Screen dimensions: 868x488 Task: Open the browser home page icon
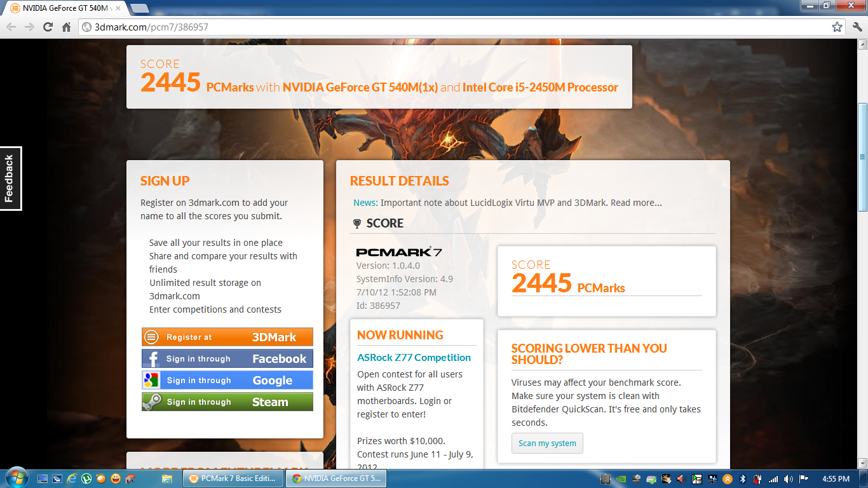[x=66, y=27]
